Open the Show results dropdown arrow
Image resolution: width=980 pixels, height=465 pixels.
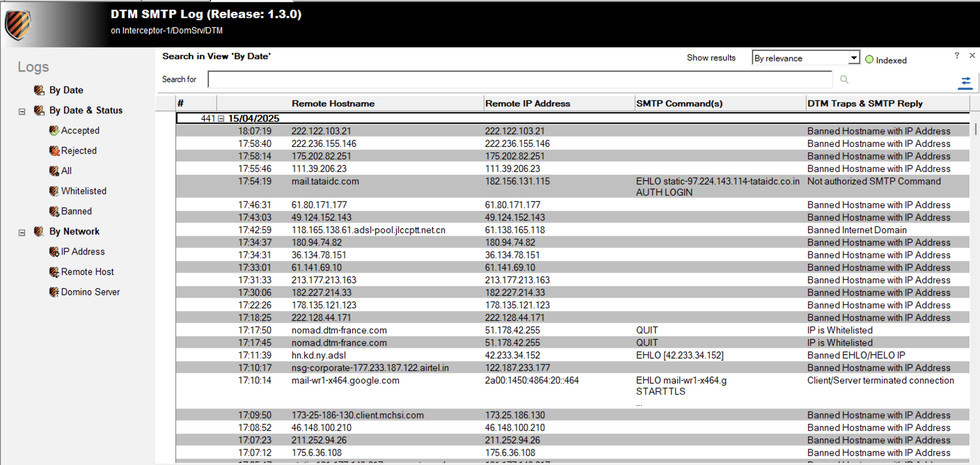coord(854,58)
